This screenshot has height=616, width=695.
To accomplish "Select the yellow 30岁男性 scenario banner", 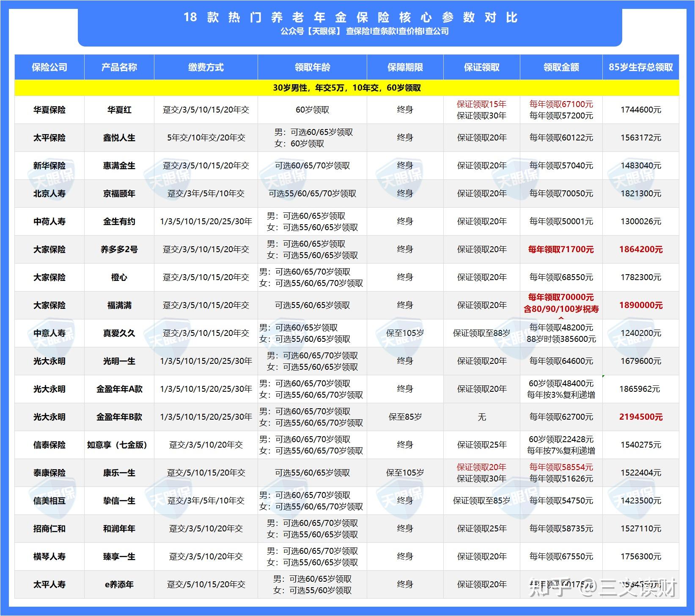I will coord(347,88).
